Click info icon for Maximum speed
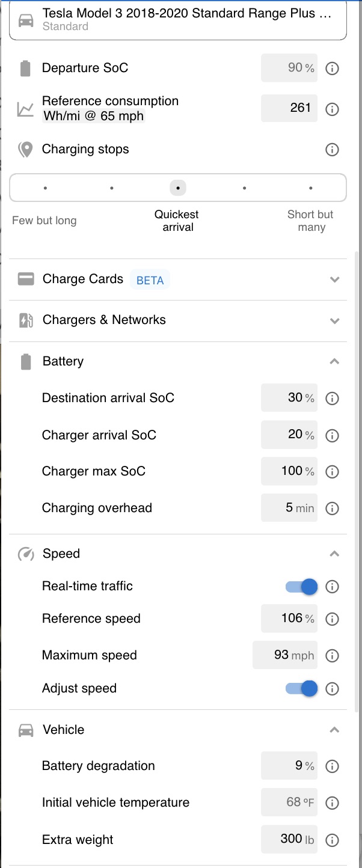This screenshot has width=362, height=868. (332, 656)
